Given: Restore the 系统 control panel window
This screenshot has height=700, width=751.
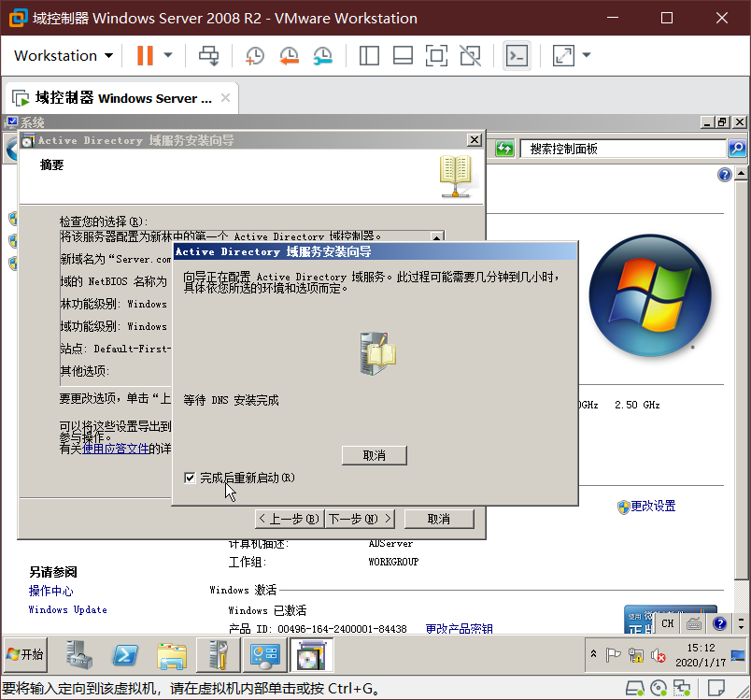Looking at the screenshot, I should point(722,122).
